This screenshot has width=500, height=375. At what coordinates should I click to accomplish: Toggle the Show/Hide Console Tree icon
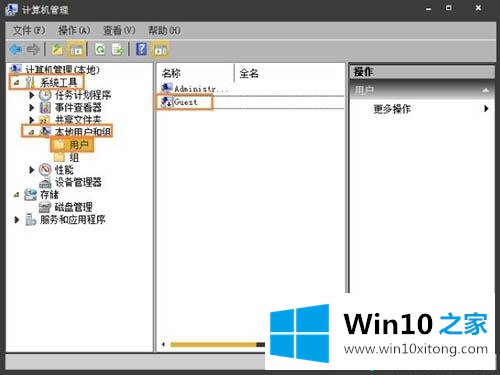(x=76, y=50)
